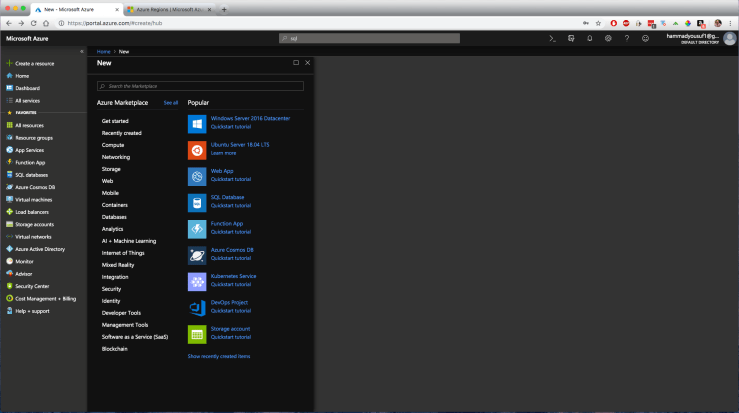Show notifications bell
The width and height of the screenshot is (739, 413).
[x=590, y=39]
